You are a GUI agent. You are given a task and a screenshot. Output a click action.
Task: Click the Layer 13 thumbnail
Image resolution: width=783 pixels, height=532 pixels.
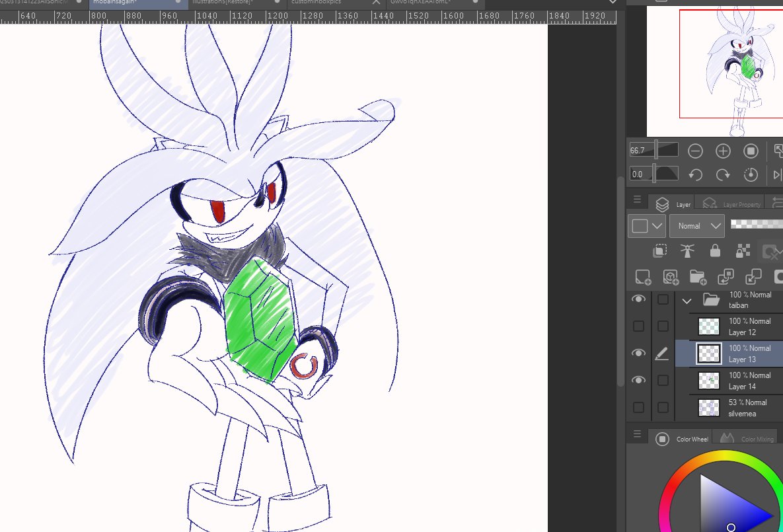[x=708, y=354]
